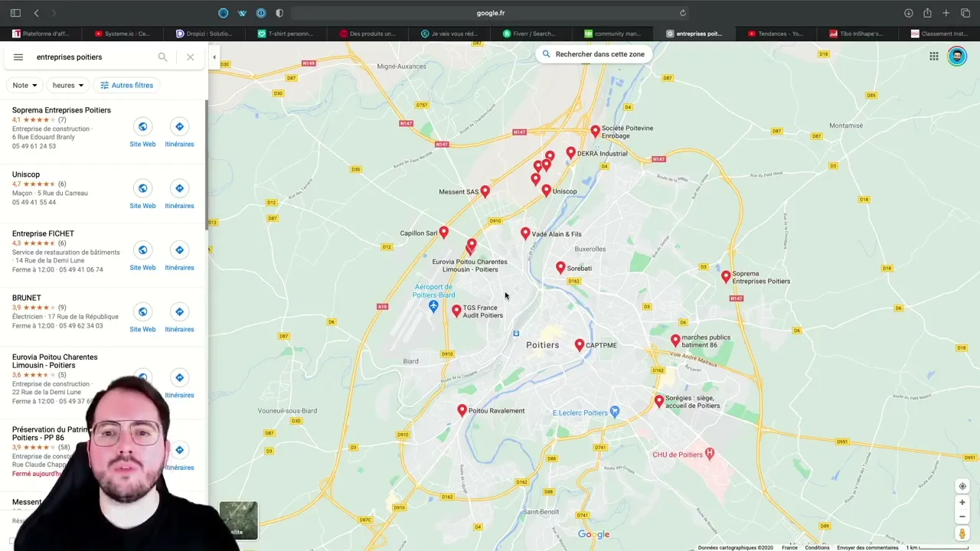This screenshot has height=551, width=980.
Task: Toggle the satellite view thumbnail
Action: coord(239,520)
